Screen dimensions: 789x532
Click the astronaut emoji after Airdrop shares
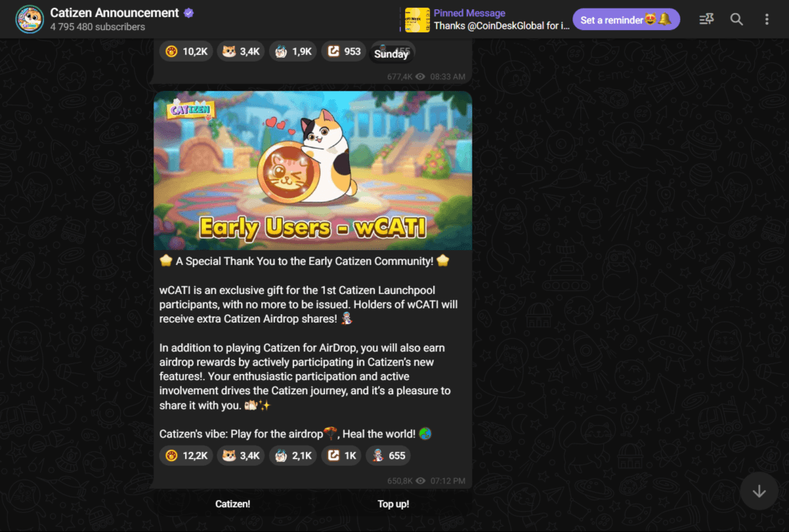point(347,318)
